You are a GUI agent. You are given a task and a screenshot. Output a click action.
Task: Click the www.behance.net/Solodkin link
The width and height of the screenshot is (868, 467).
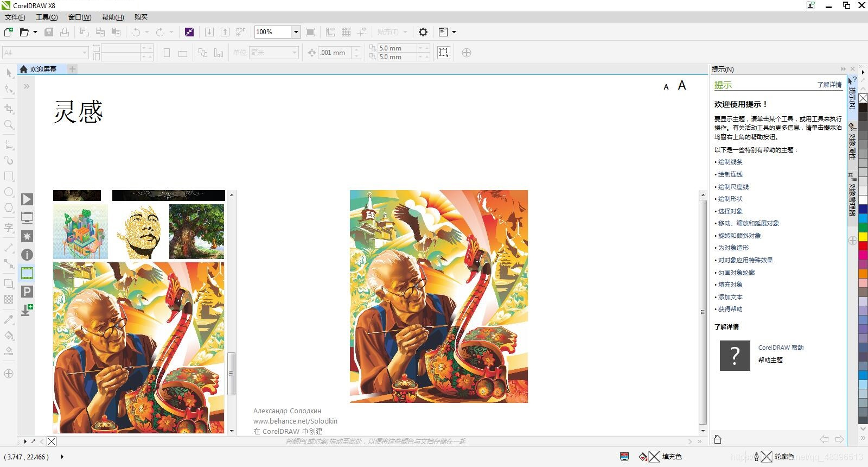click(x=295, y=421)
